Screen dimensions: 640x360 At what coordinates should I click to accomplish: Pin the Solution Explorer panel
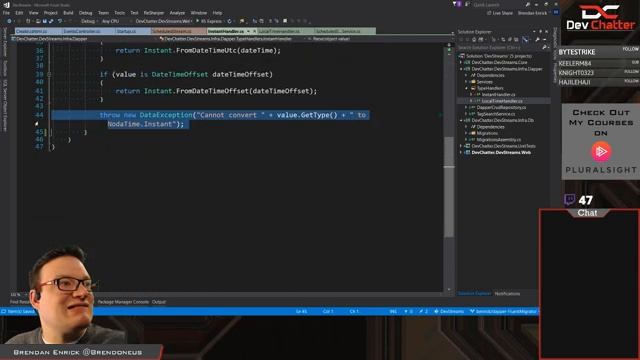pyautogui.click(x=541, y=31)
